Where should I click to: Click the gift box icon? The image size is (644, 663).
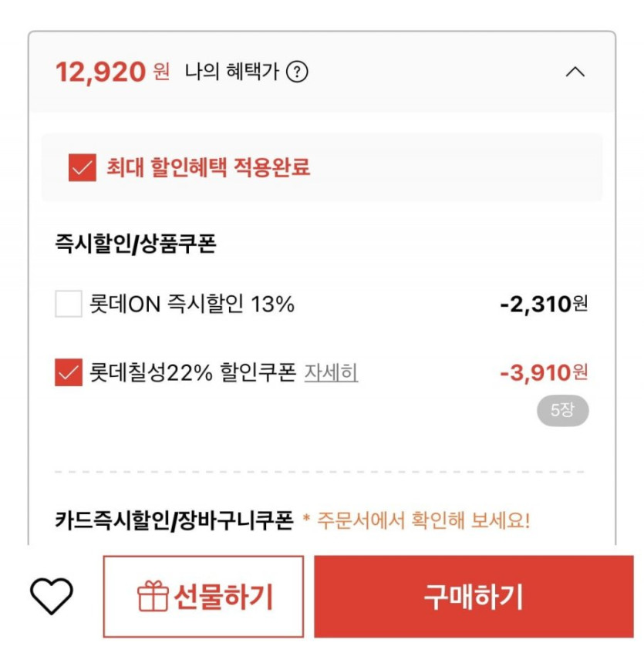[x=153, y=597]
